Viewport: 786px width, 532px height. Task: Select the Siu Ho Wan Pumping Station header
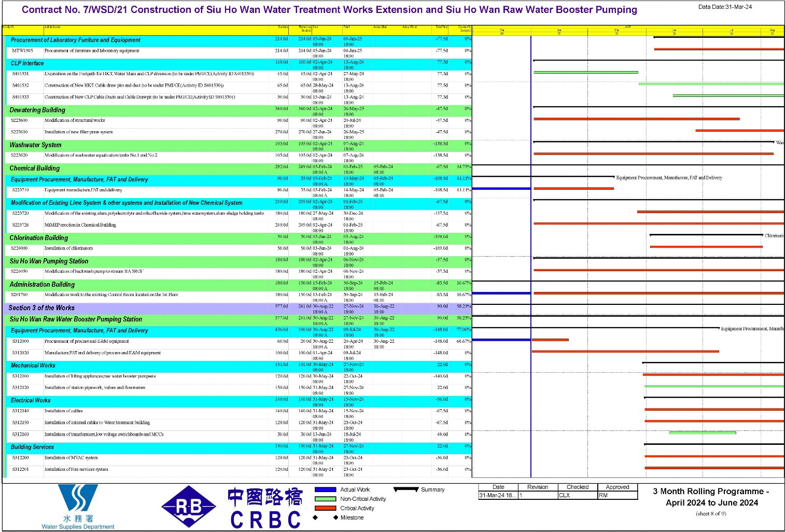tap(238, 261)
